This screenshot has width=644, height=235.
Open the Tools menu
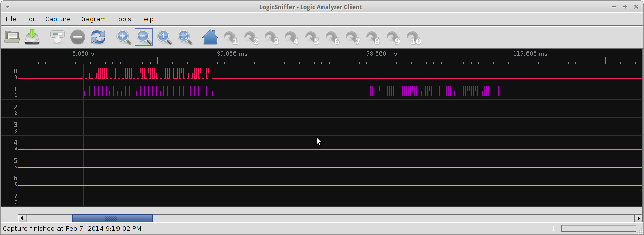point(122,19)
